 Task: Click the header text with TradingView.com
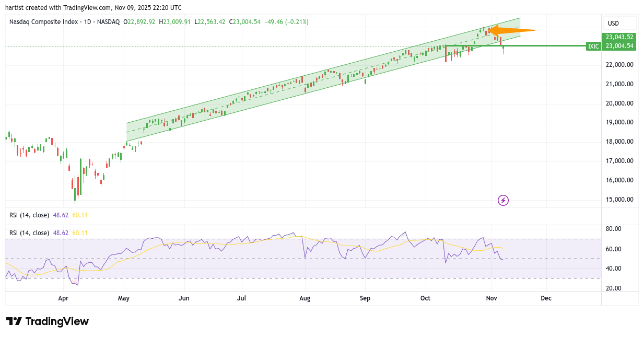94,7
